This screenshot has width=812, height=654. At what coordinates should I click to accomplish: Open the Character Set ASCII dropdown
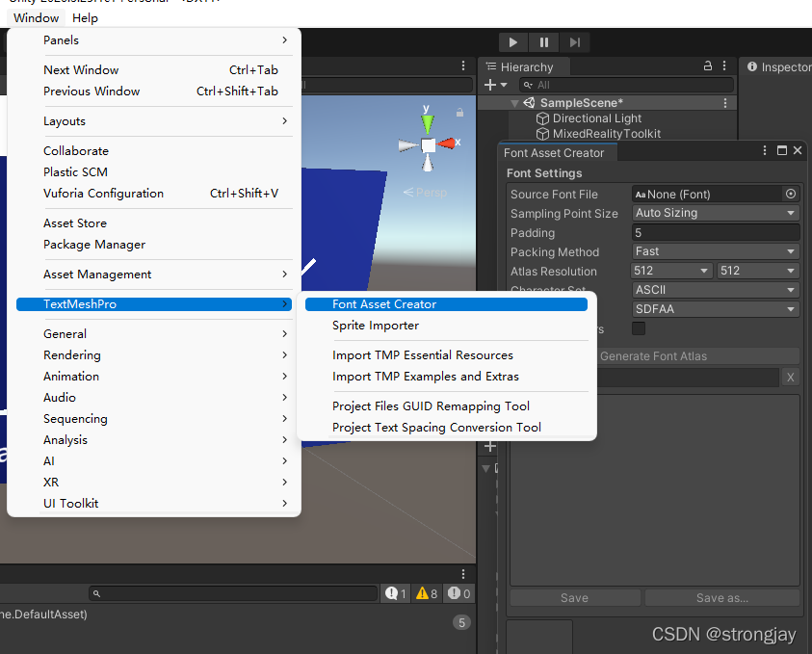tap(716, 290)
